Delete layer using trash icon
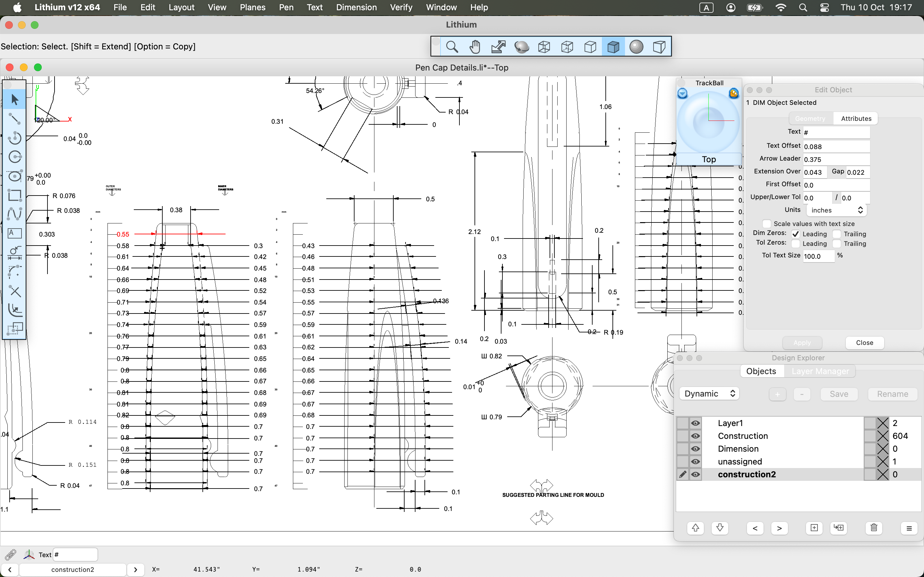This screenshot has height=577, width=924. point(874,528)
